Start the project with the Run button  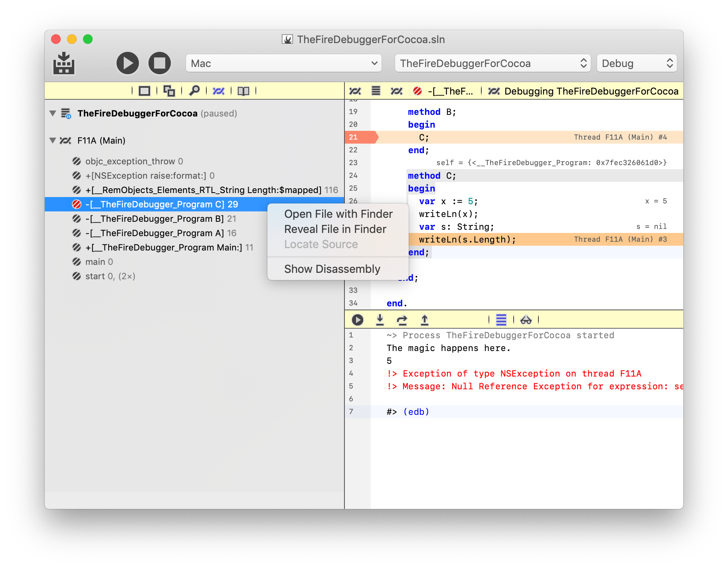coord(127,63)
